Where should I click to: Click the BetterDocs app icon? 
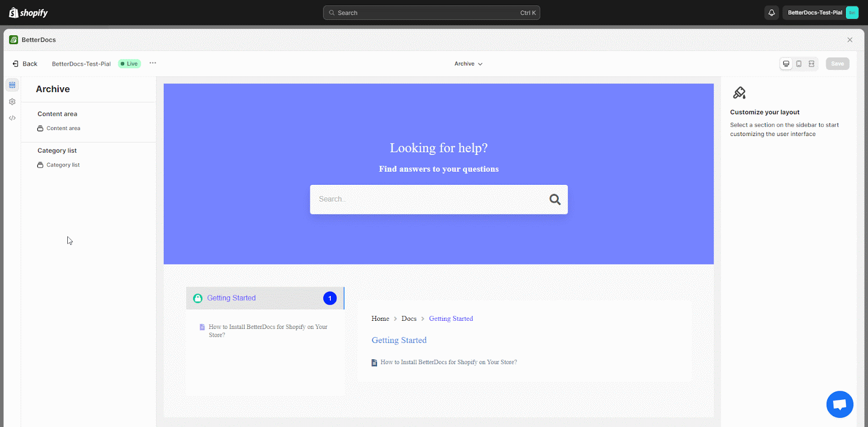[x=14, y=40]
